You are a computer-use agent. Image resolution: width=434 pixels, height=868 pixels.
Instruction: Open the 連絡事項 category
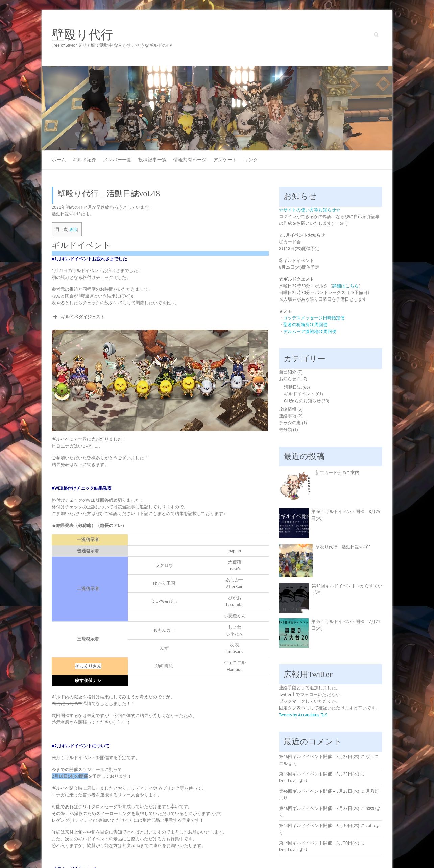coord(288,416)
